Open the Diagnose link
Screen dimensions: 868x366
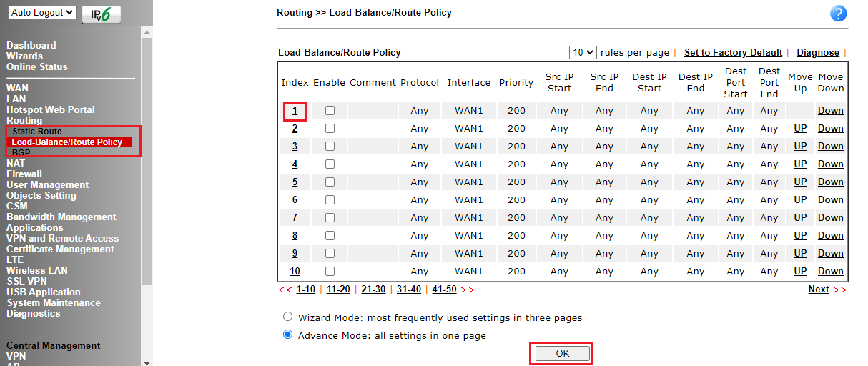pyautogui.click(x=817, y=52)
